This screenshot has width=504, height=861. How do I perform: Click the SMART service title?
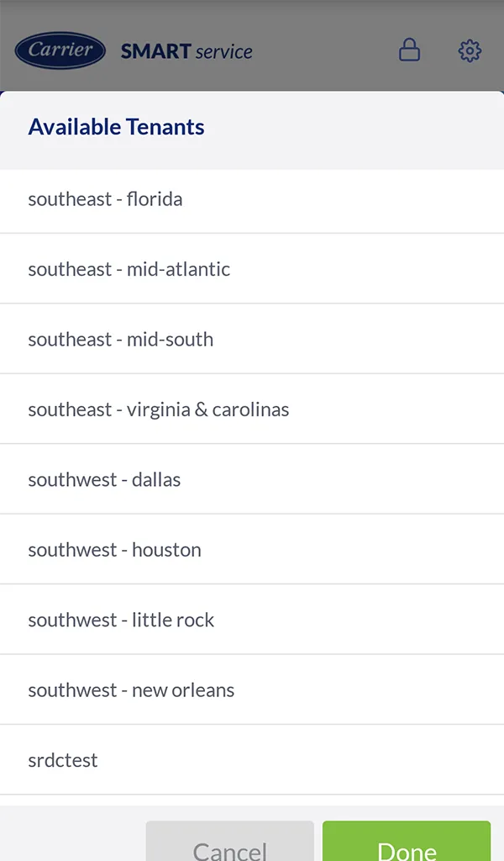186,51
